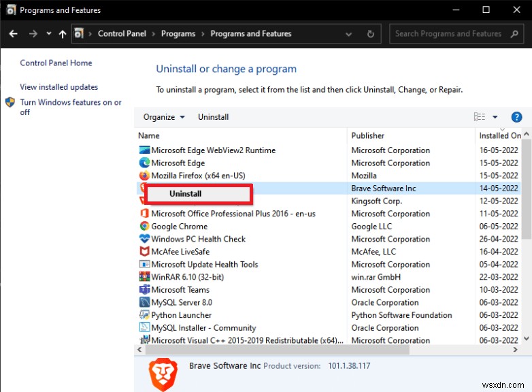Refresh the Programs and Features list
Screen dimensions: 532x392
371,33
